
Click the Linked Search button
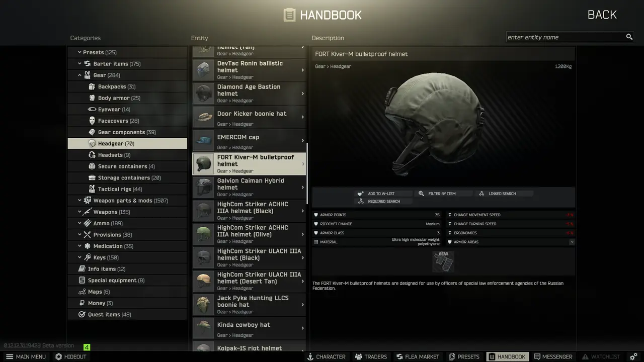(x=505, y=194)
